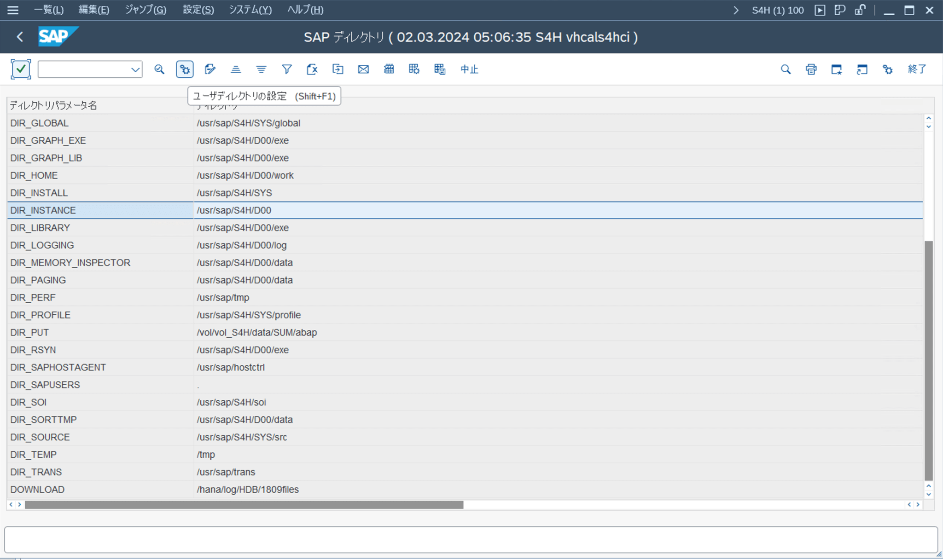Clear filter using the delete-filter icon
The image size is (943, 560).
(x=312, y=69)
